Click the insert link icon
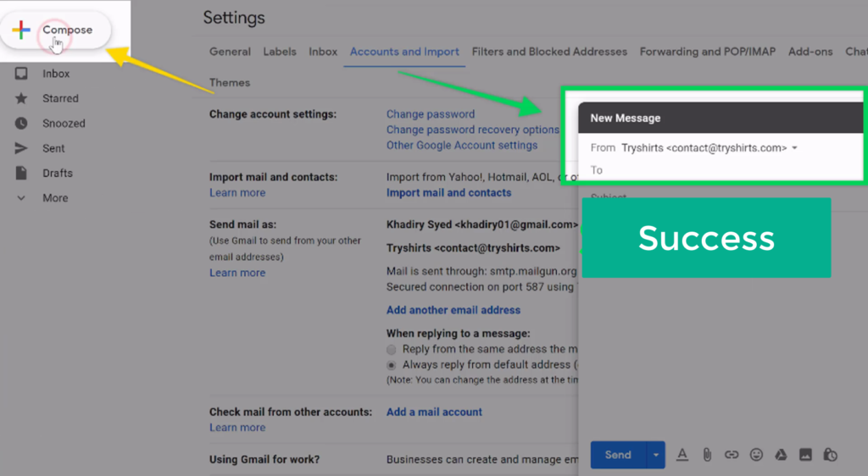 [x=732, y=455]
